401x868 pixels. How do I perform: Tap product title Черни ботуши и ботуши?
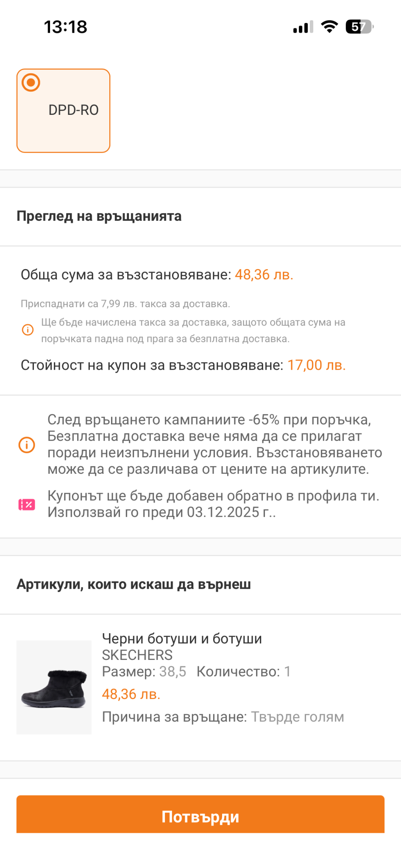[182, 638]
